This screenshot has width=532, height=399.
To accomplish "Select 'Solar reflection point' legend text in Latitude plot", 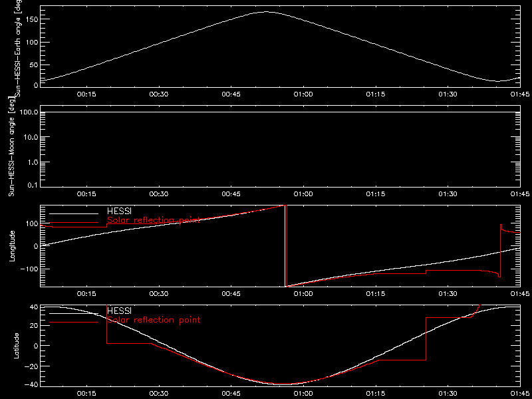I will point(154,320).
